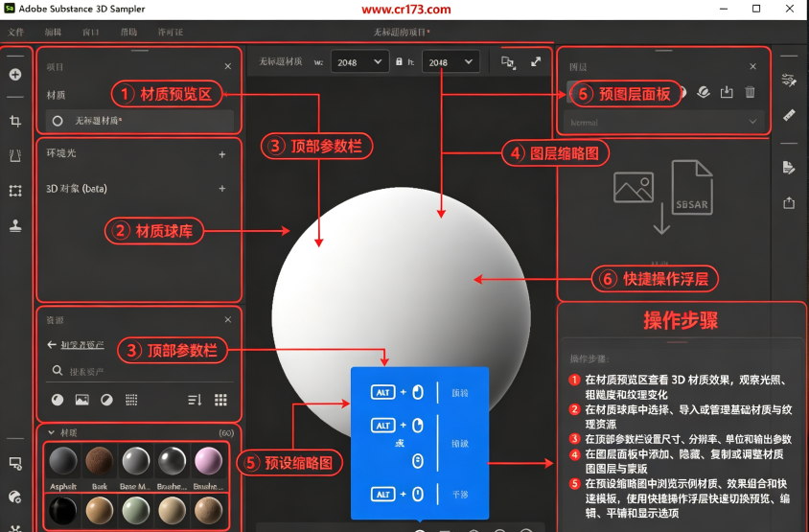
Task: Click the image placeholder in layers drop area
Action: [634, 187]
